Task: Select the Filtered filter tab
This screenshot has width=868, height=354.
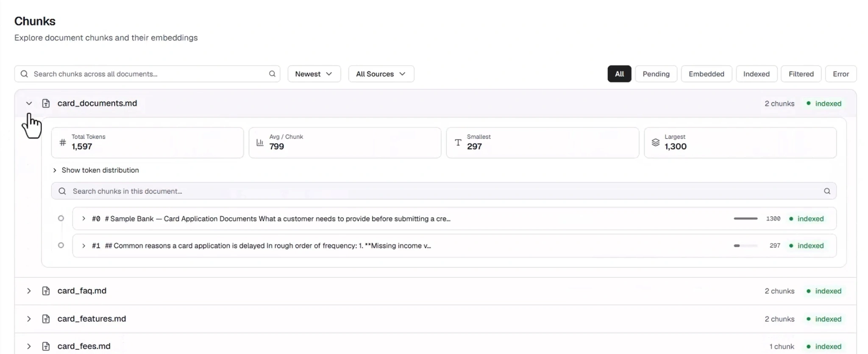Action: click(x=801, y=74)
